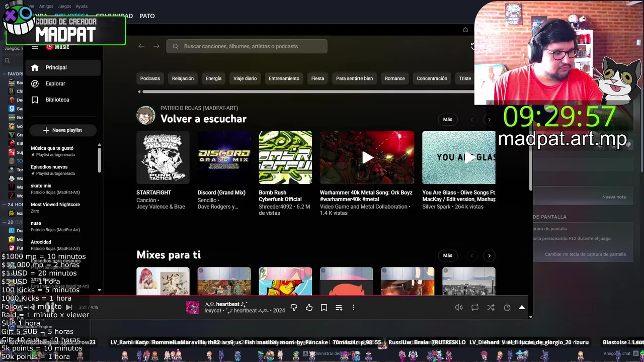Click the heartbeat album art in player
Image resolution: width=644 pixels, height=362 pixels.
pyautogui.click(x=193, y=307)
